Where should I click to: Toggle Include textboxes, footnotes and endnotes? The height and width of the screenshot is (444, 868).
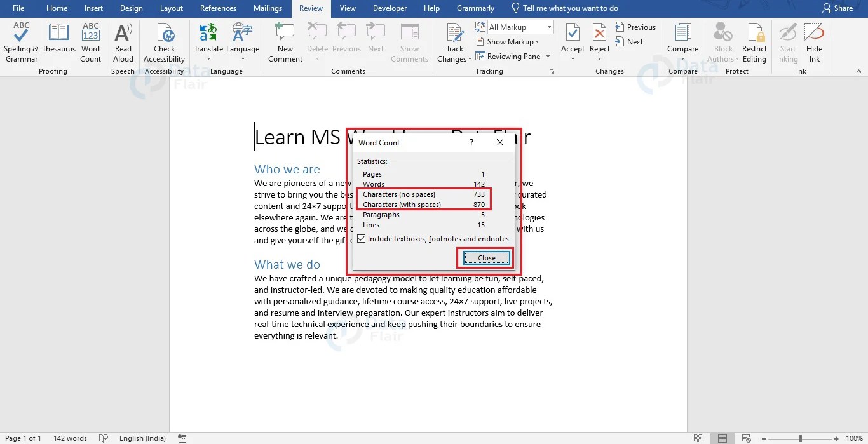pyautogui.click(x=361, y=238)
